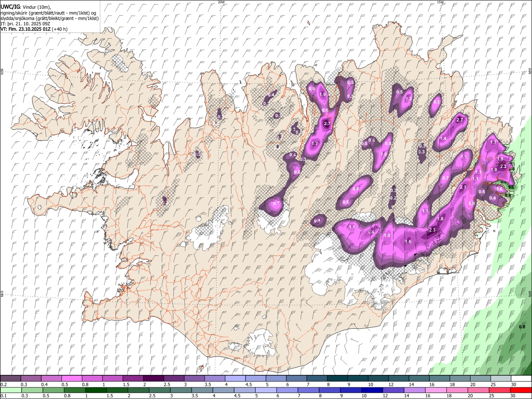Screen dimensions: 532x399
Task: Select the darkest green 1 swatch in bottom legend row
Action: click(x=96, y=390)
